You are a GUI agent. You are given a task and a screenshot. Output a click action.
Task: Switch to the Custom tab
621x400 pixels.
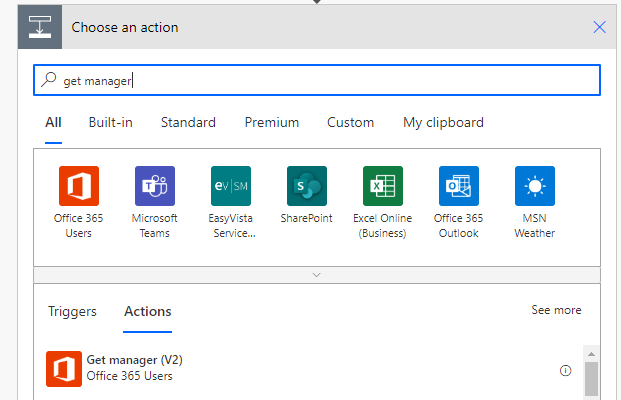pos(351,122)
